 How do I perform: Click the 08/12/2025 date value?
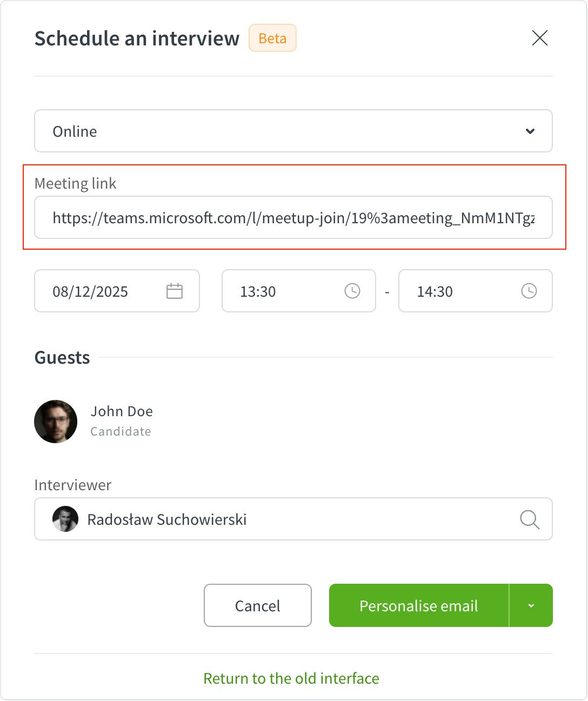click(x=90, y=292)
